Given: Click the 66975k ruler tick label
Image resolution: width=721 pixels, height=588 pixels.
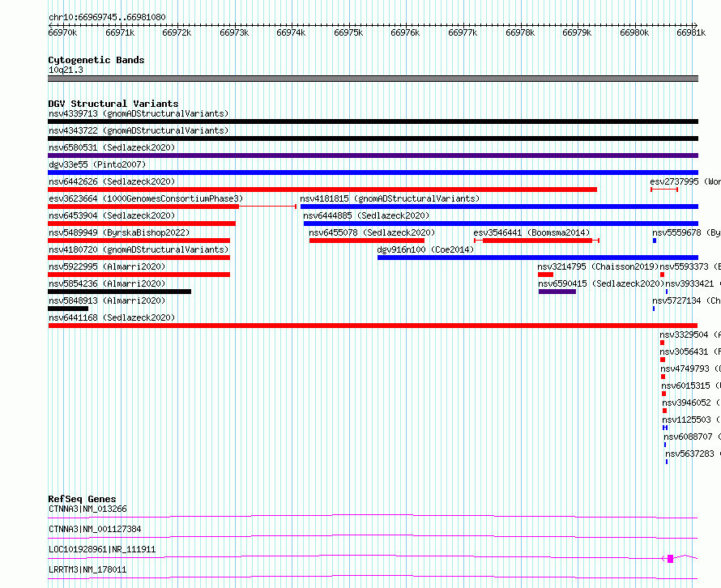Looking at the screenshot, I should [348, 32].
